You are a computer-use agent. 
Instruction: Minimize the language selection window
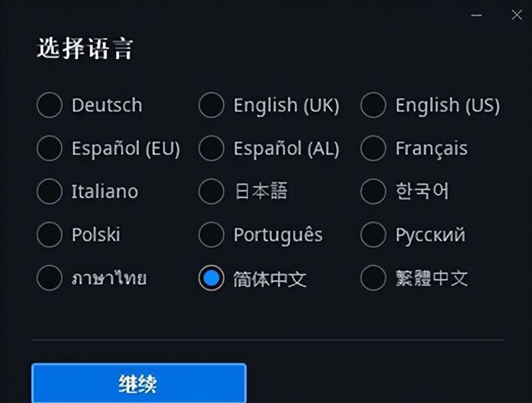(476, 14)
